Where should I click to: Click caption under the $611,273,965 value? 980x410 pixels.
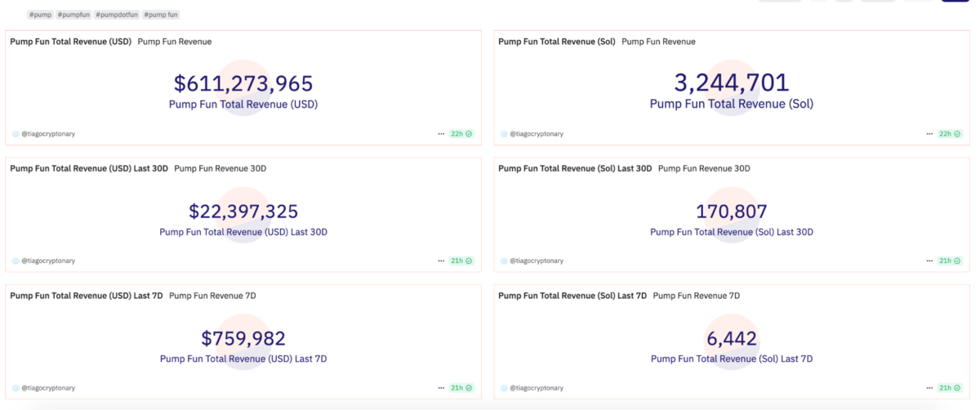[x=243, y=105]
